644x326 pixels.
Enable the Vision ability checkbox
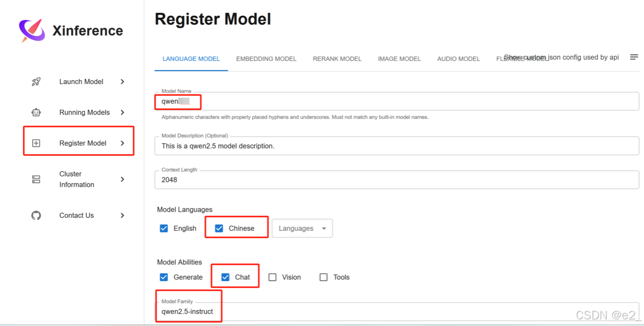pyautogui.click(x=272, y=277)
